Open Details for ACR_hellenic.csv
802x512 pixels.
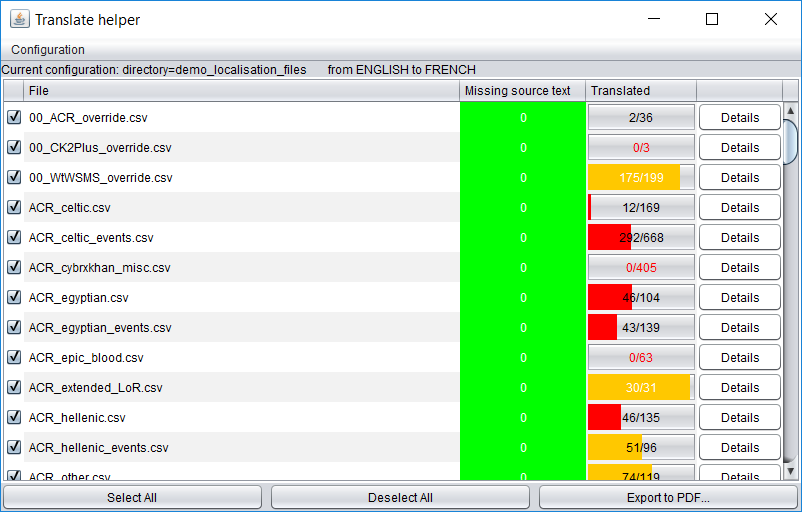pos(740,418)
